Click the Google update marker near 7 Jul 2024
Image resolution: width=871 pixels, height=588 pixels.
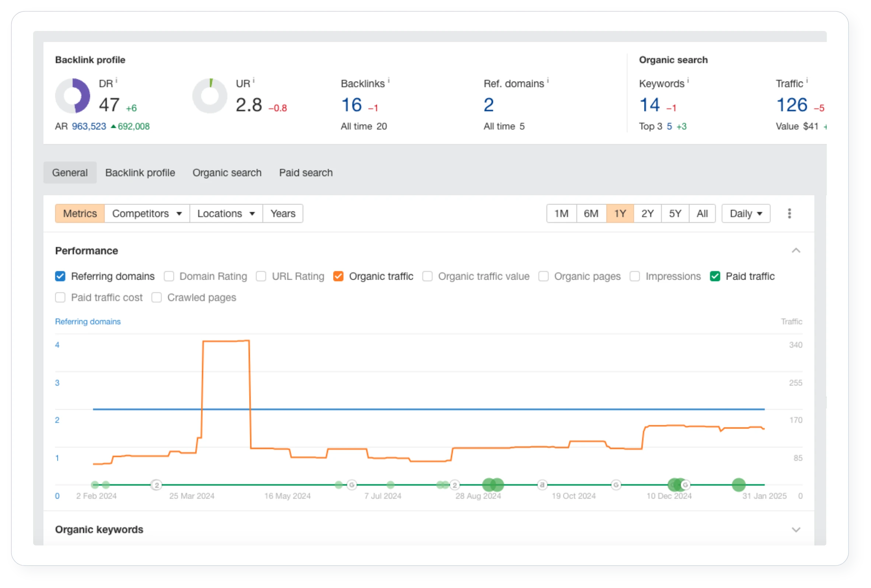pyautogui.click(x=351, y=485)
